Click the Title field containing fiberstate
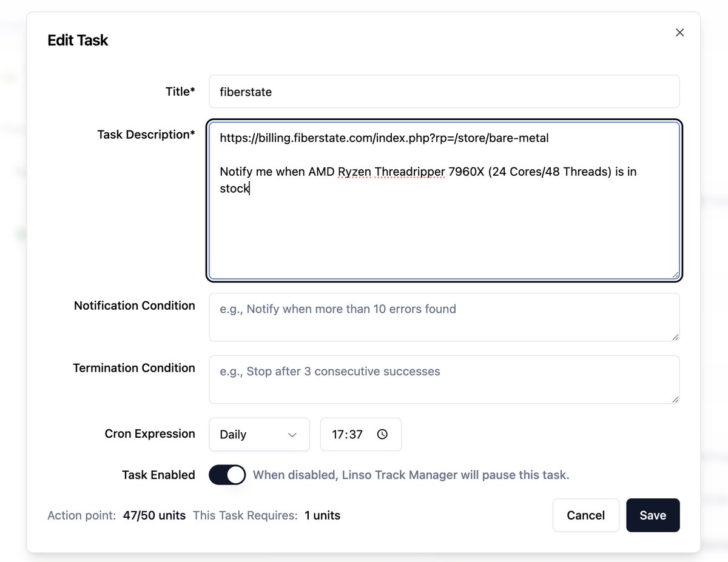Screen dimensions: 728x562 tap(444, 92)
